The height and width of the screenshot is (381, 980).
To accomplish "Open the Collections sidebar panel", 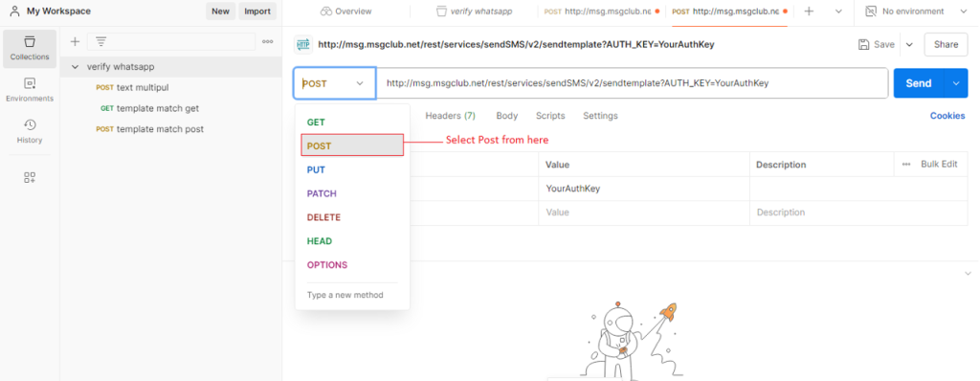I will [x=30, y=48].
